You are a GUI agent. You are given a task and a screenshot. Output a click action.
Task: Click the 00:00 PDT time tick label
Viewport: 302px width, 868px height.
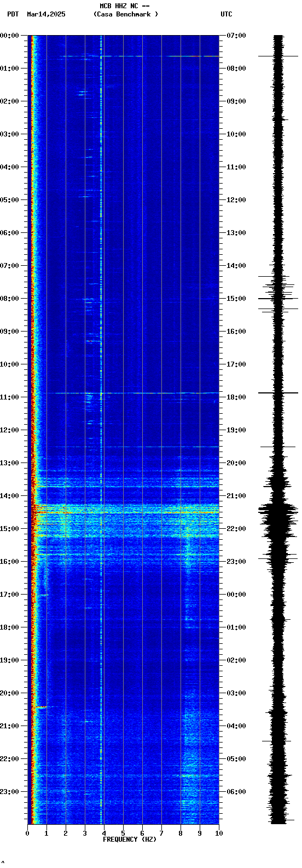pyautogui.click(x=10, y=36)
